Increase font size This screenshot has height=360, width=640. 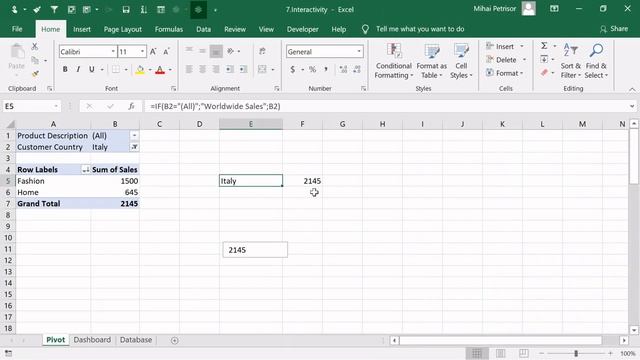[x=153, y=52]
